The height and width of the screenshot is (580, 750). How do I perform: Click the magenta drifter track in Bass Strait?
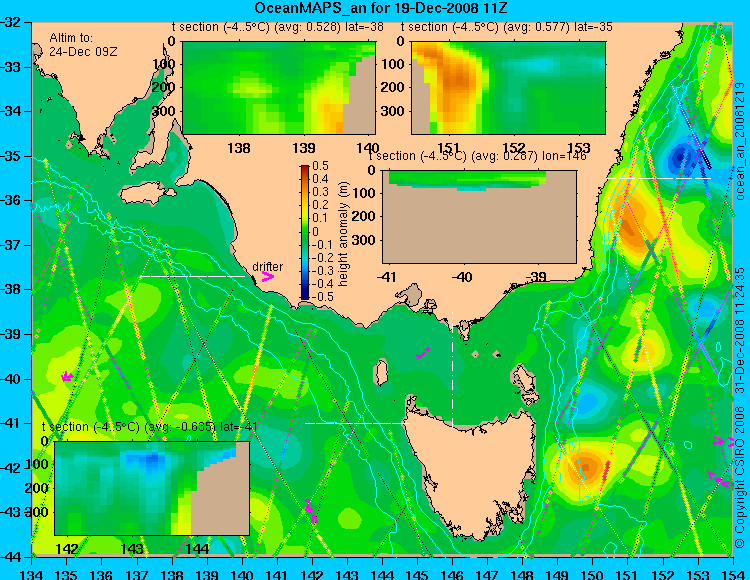423,353
